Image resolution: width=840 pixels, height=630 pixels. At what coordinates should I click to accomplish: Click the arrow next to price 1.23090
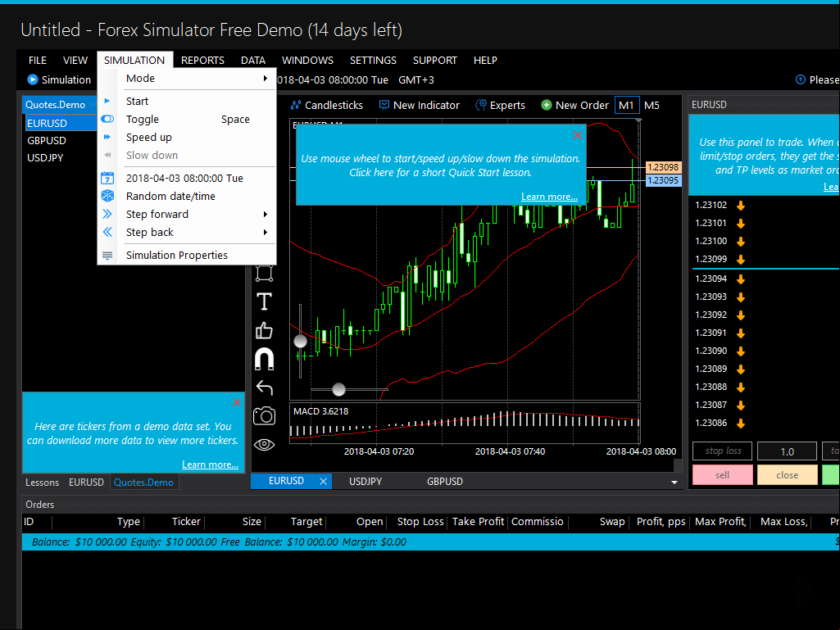[x=741, y=351]
